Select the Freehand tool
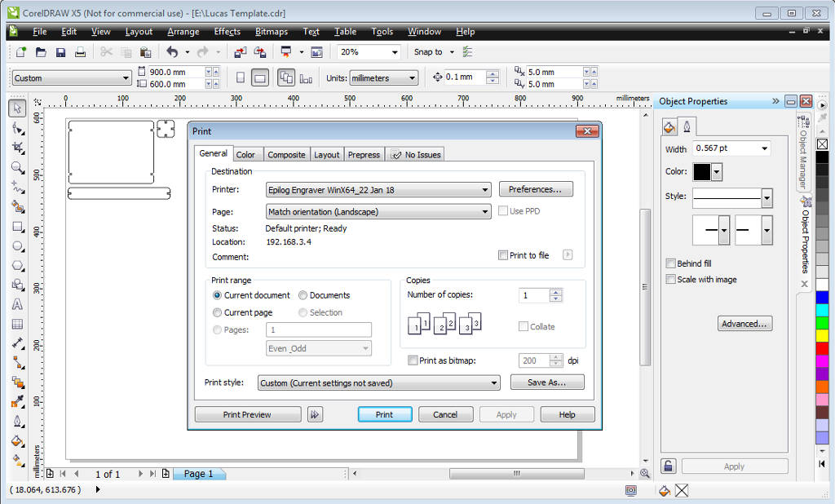835x504 pixels. click(x=18, y=188)
